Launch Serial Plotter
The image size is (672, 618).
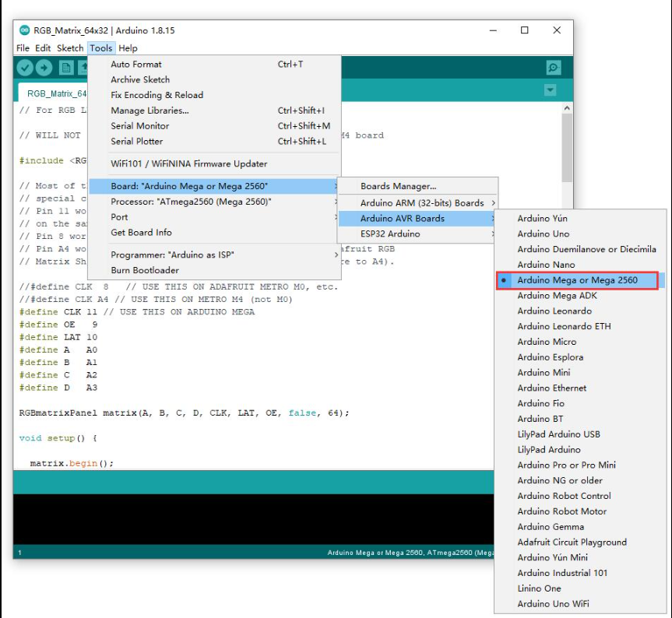[214, 142]
